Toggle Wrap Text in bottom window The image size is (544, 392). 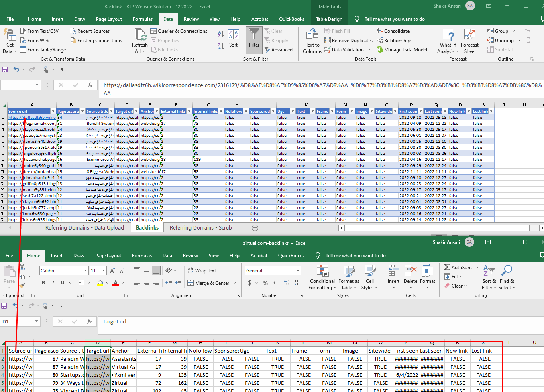click(202, 271)
